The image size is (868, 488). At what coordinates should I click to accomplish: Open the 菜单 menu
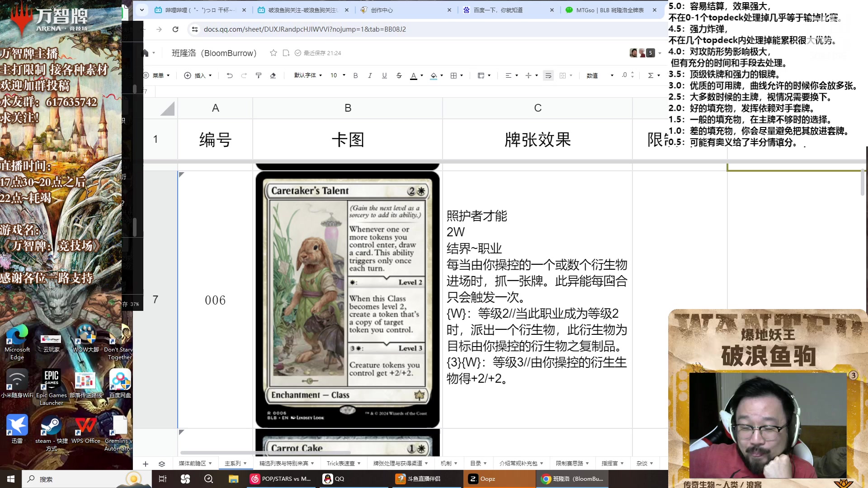156,75
